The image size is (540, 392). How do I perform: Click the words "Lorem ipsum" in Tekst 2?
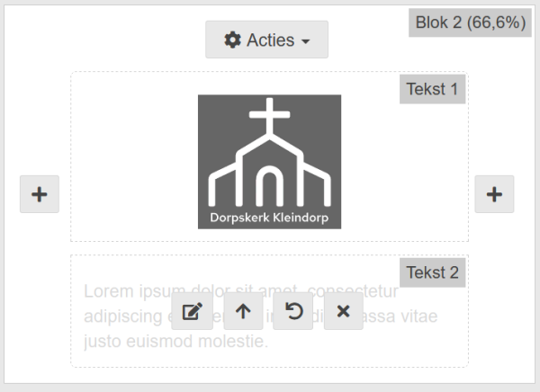tap(121, 291)
